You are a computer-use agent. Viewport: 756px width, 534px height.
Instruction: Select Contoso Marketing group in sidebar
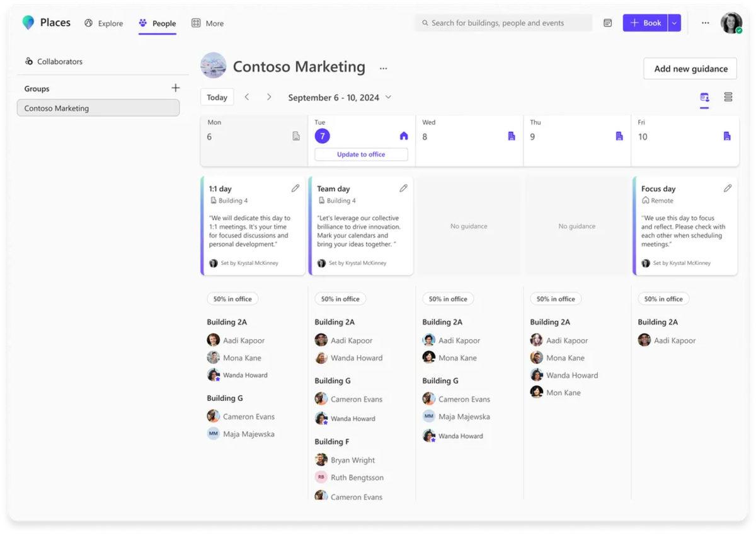[x=98, y=108]
